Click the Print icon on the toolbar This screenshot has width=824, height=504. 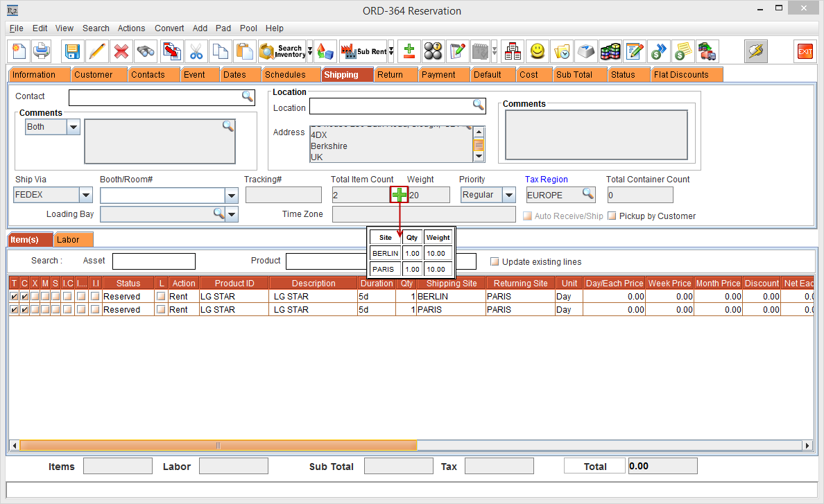click(x=40, y=51)
